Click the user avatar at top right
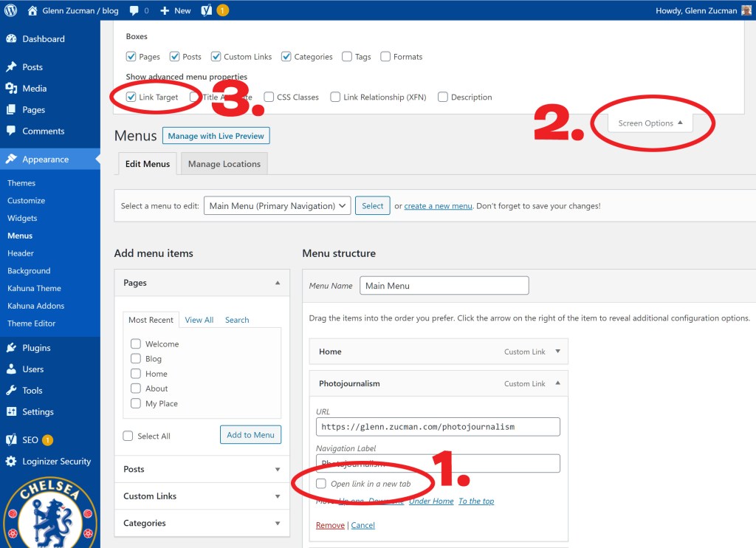756x548 pixels. 746,10
